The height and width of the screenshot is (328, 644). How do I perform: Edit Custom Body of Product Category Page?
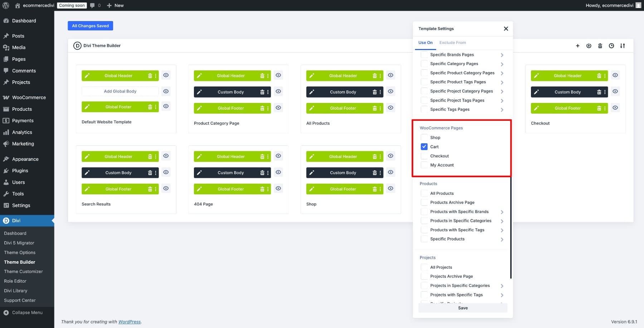[x=200, y=92]
